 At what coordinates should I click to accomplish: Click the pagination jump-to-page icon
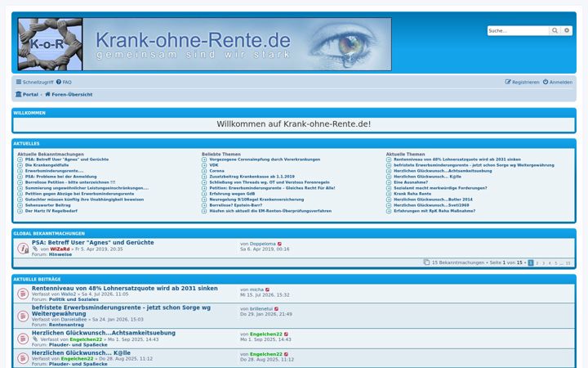[x=426, y=263]
